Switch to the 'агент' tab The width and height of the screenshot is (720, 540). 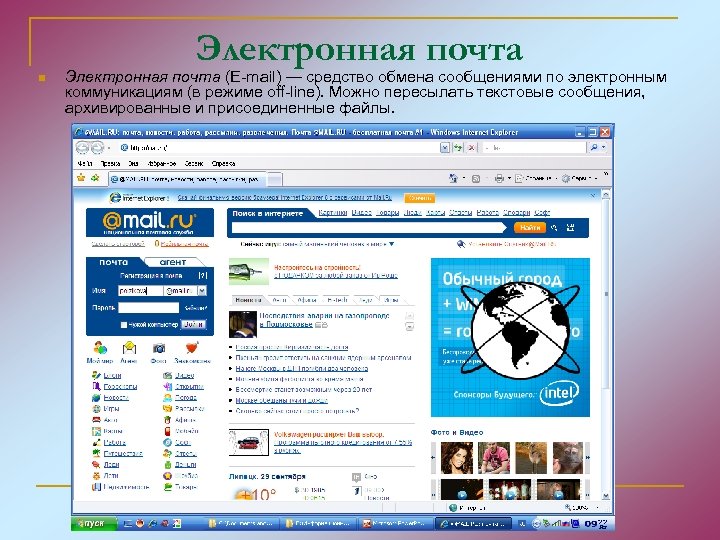click(x=173, y=262)
